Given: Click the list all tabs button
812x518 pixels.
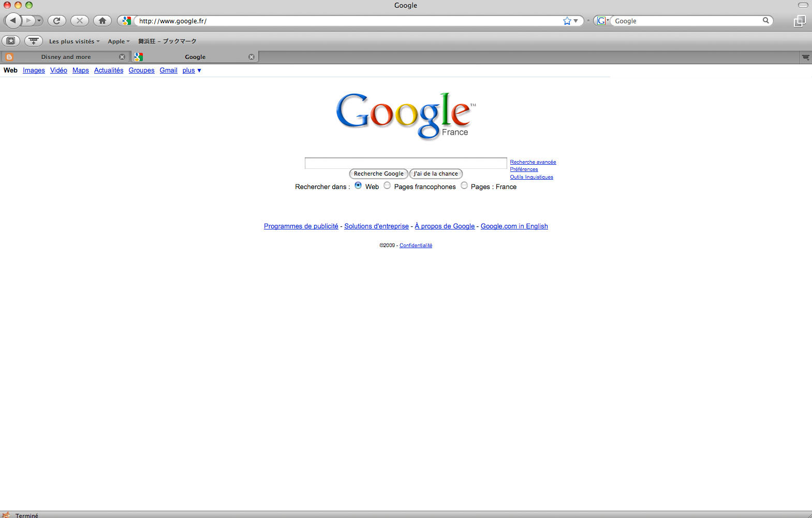Looking at the screenshot, I should [x=806, y=57].
